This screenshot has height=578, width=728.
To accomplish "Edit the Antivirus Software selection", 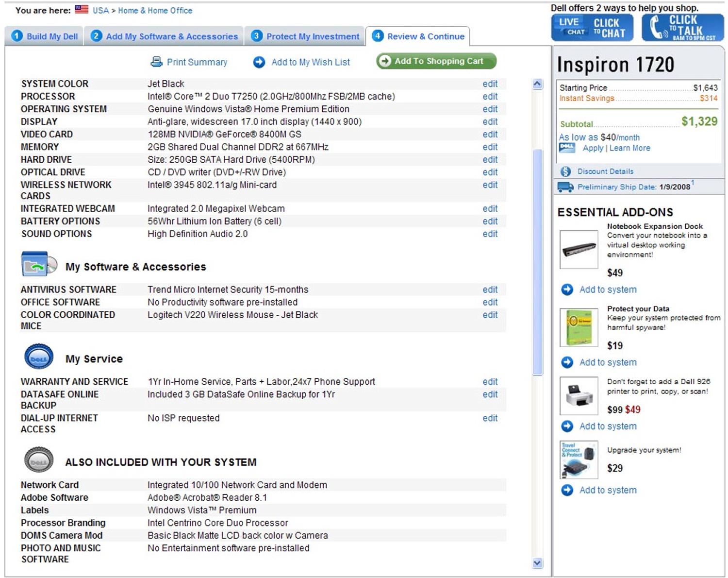I will pos(490,289).
